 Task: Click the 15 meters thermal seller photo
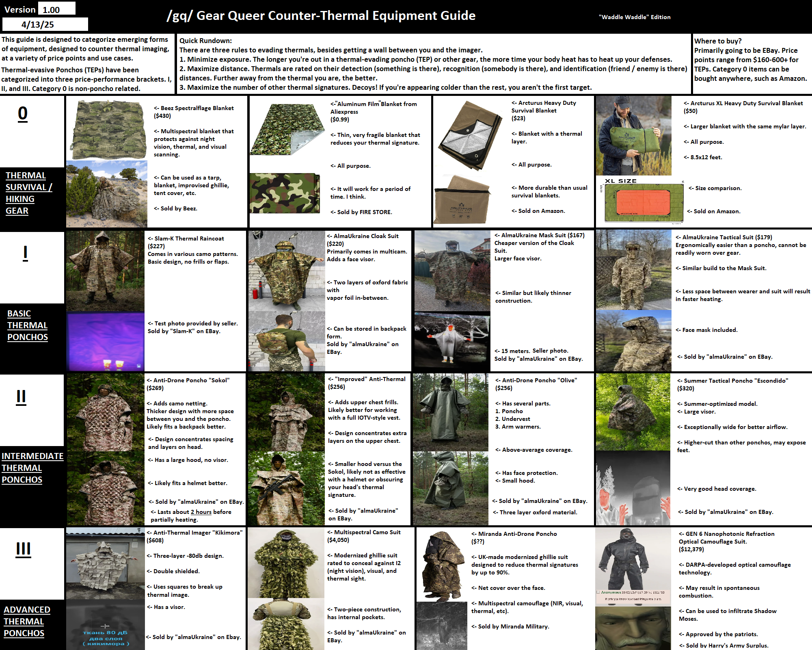point(452,342)
